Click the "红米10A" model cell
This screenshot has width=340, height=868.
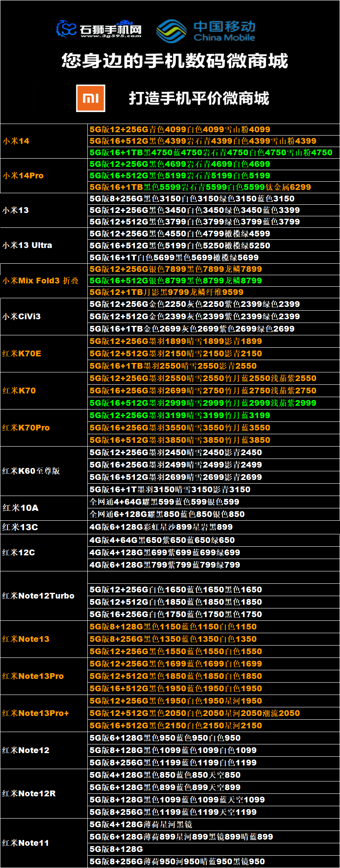coord(44,508)
